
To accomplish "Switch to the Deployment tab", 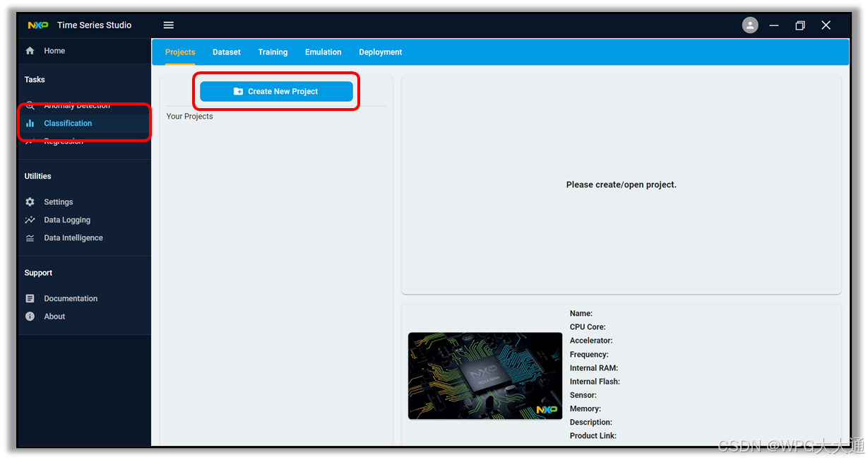I will pos(381,52).
